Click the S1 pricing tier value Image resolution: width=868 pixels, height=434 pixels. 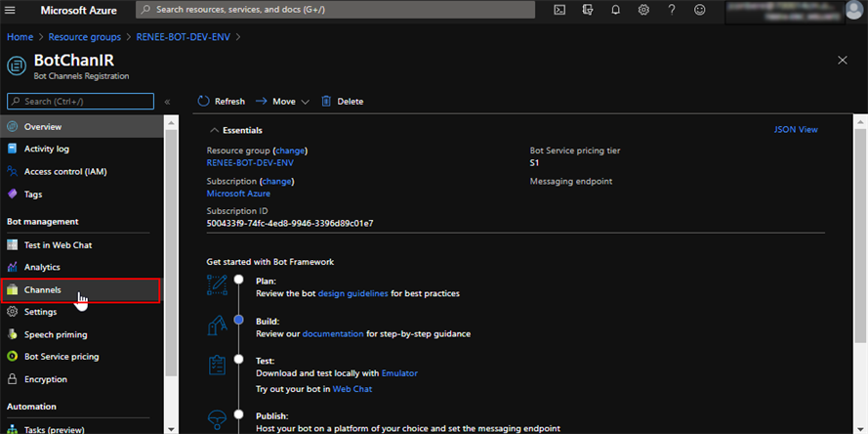[534, 163]
